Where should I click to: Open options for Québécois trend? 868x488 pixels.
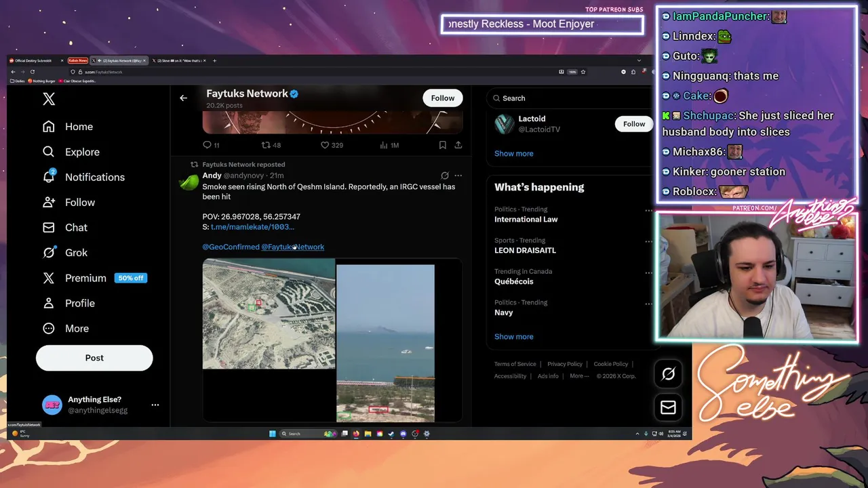[648, 273]
